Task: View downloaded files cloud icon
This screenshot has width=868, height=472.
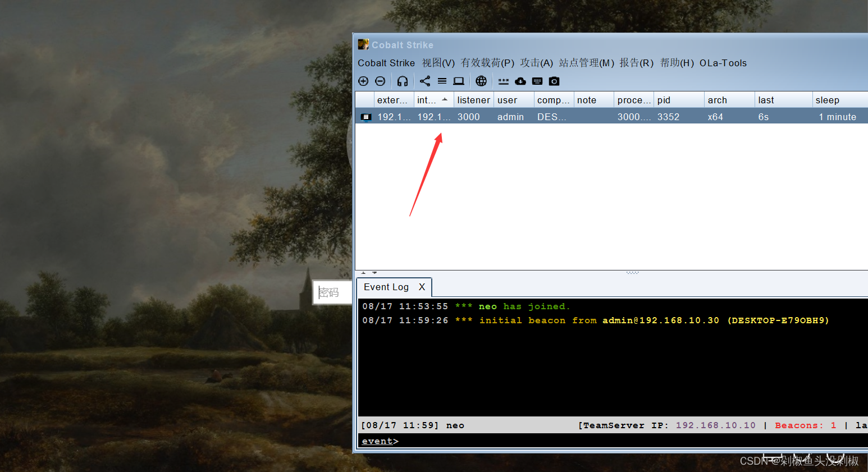Action: point(520,81)
